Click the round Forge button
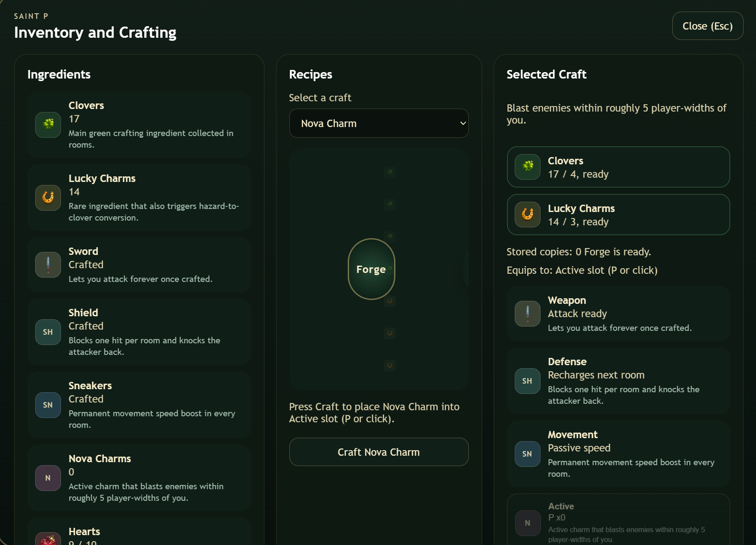The height and width of the screenshot is (545, 756). 371,269
